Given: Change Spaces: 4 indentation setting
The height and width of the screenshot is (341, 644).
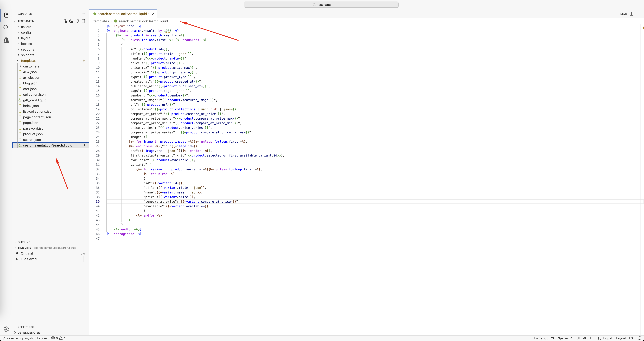Looking at the screenshot, I should [565, 338].
